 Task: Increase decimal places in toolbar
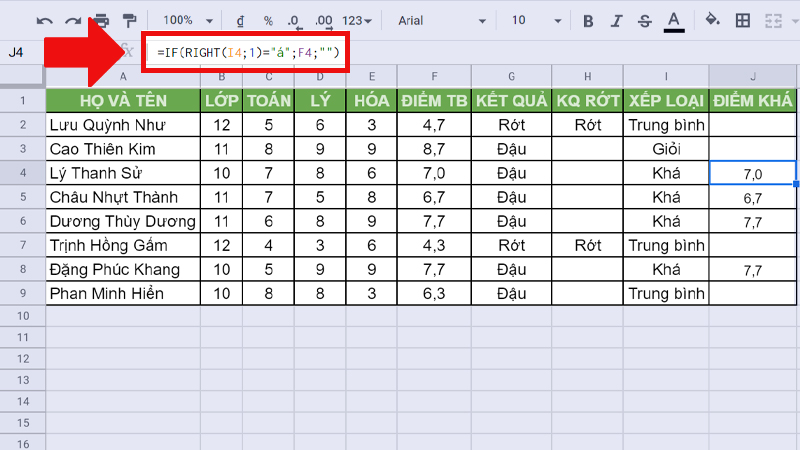[x=324, y=20]
